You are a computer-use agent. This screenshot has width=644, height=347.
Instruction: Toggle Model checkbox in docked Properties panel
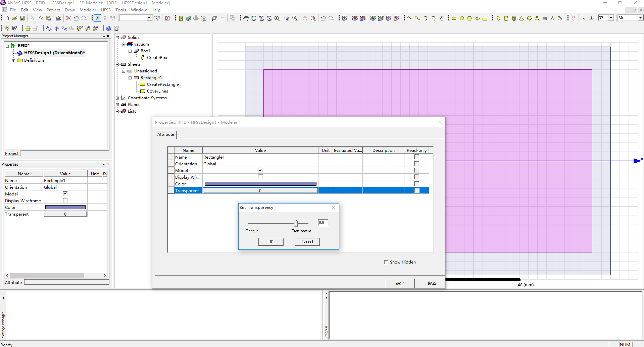[65, 194]
